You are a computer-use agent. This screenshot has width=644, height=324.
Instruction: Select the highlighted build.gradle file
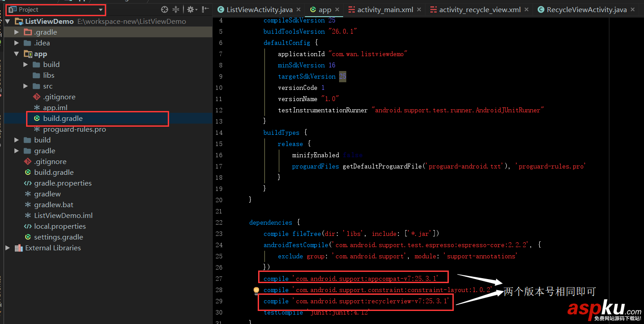pyautogui.click(x=63, y=118)
